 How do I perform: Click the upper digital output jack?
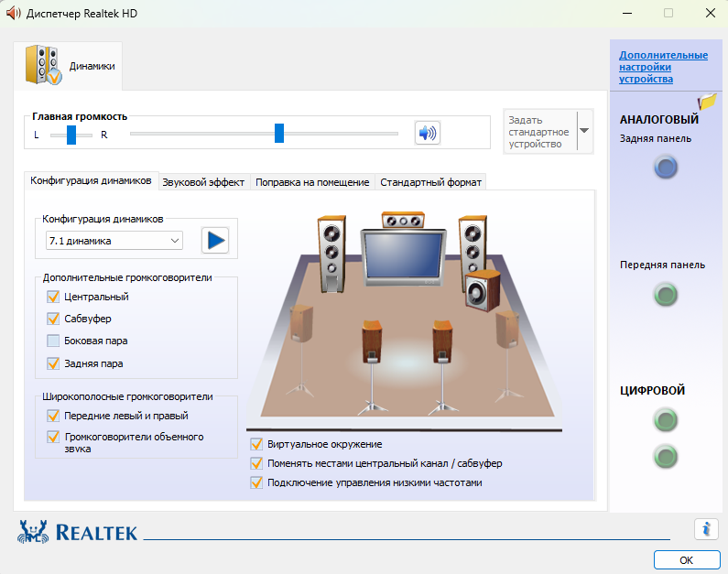pyautogui.click(x=666, y=420)
